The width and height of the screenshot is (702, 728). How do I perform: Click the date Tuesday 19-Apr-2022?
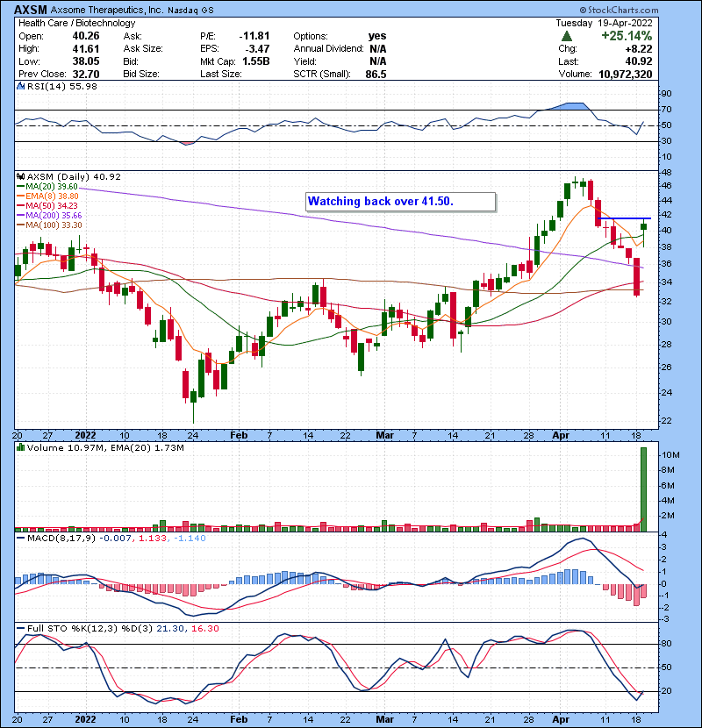point(604,23)
